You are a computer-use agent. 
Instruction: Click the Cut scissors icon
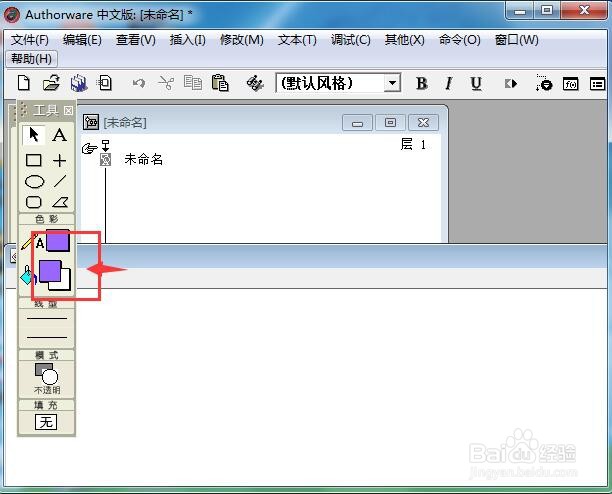click(x=166, y=83)
